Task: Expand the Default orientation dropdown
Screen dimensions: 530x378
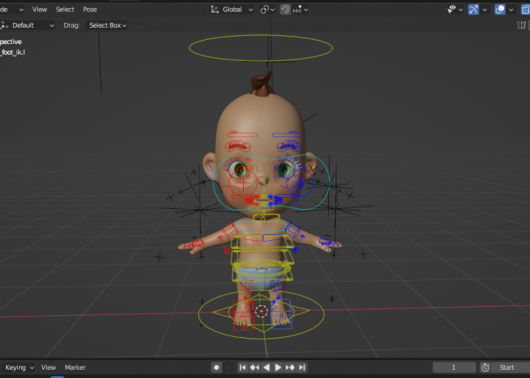Action: pos(27,25)
